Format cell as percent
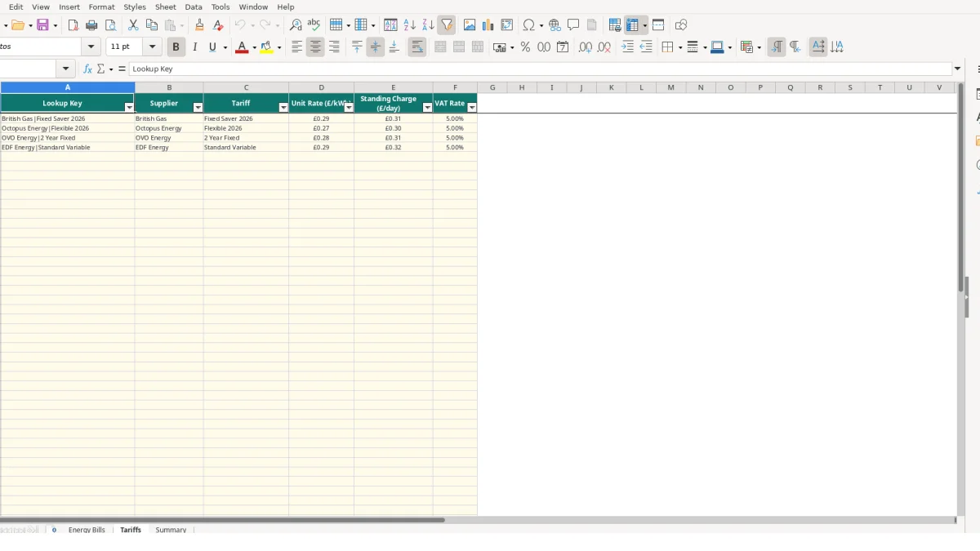Screen dimensions: 980x551 [525, 47]
